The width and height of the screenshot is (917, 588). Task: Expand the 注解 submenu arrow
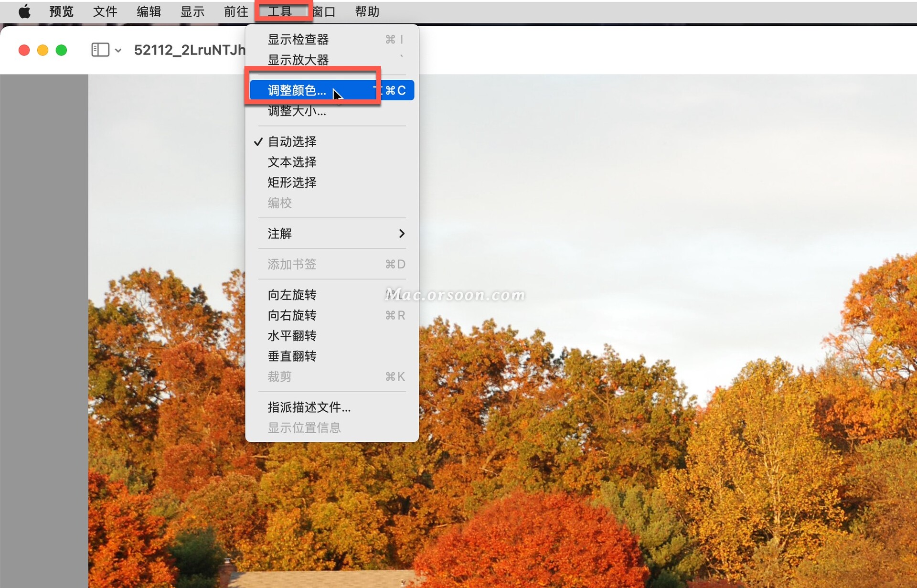click(x=401, y=234)
